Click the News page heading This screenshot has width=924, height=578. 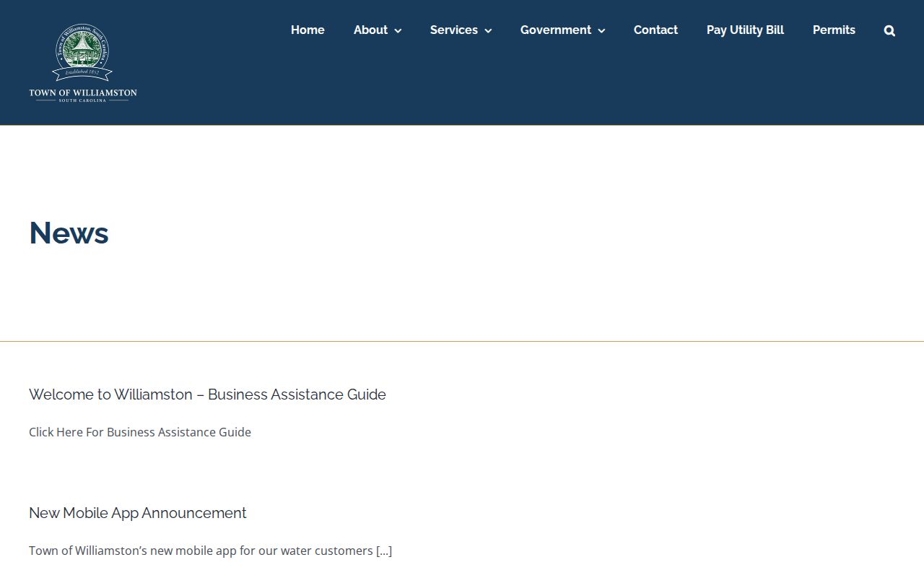69,233
